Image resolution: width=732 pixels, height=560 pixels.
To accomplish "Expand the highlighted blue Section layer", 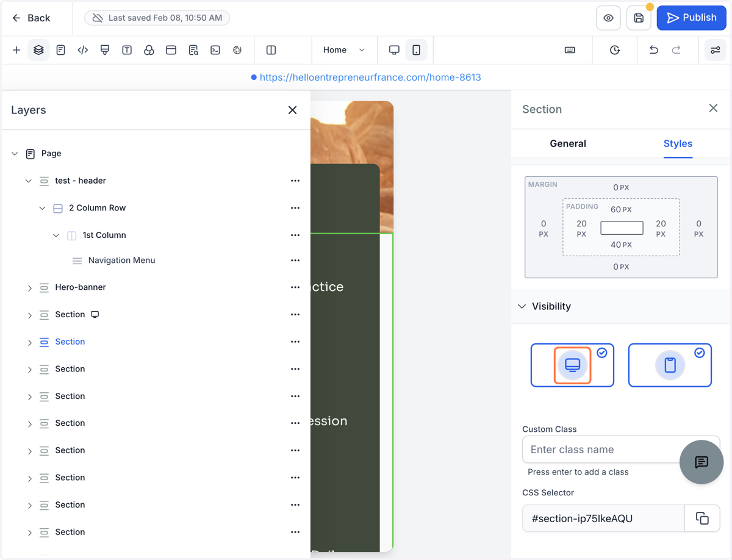I will [29, 343].
